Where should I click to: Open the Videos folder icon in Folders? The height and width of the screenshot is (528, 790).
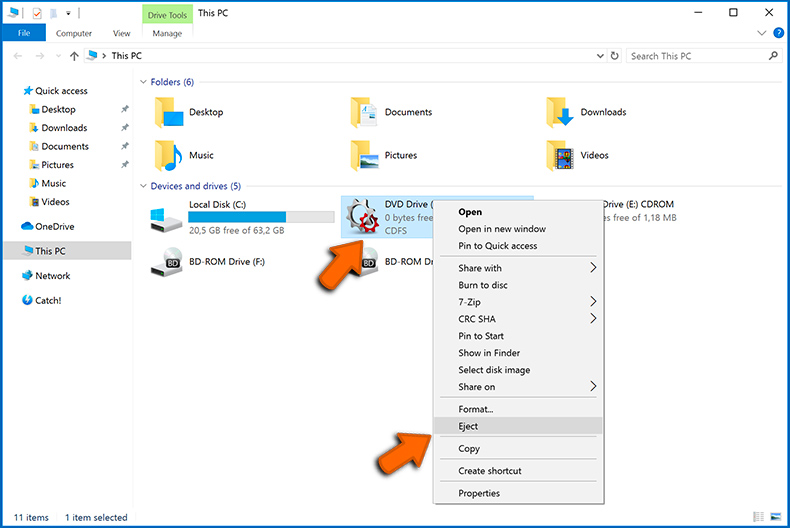560,156
